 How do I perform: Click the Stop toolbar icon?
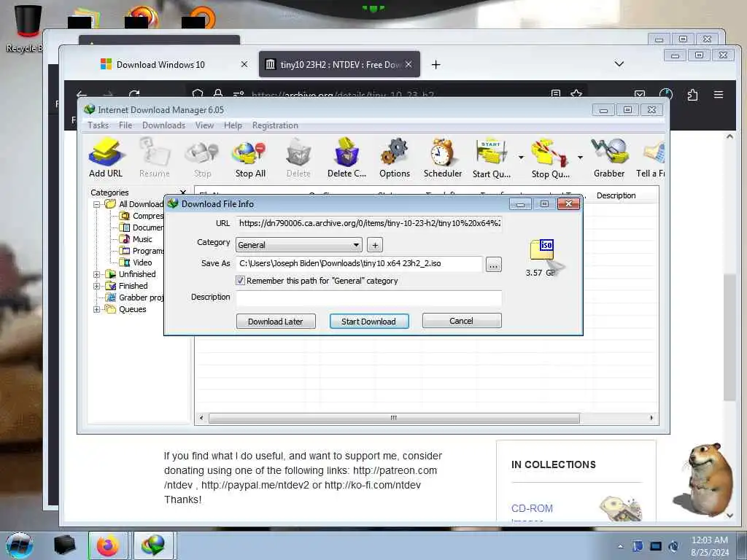[x=203, y=157]
